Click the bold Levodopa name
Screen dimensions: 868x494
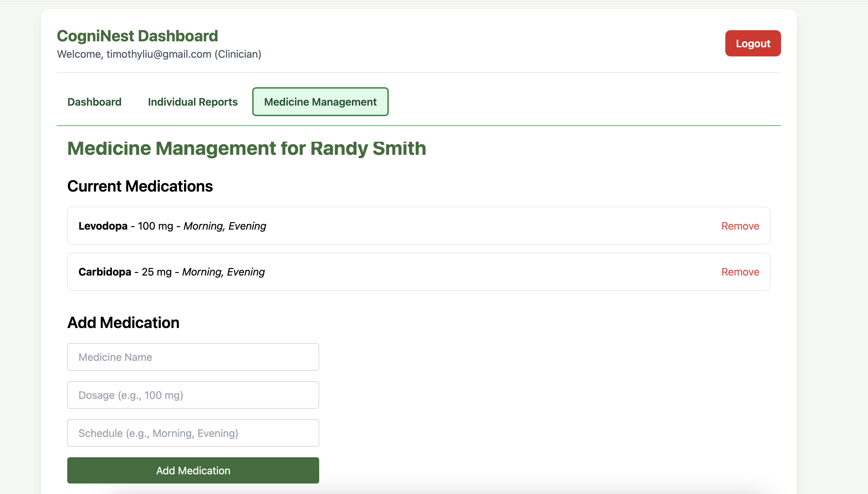(103, 226)
